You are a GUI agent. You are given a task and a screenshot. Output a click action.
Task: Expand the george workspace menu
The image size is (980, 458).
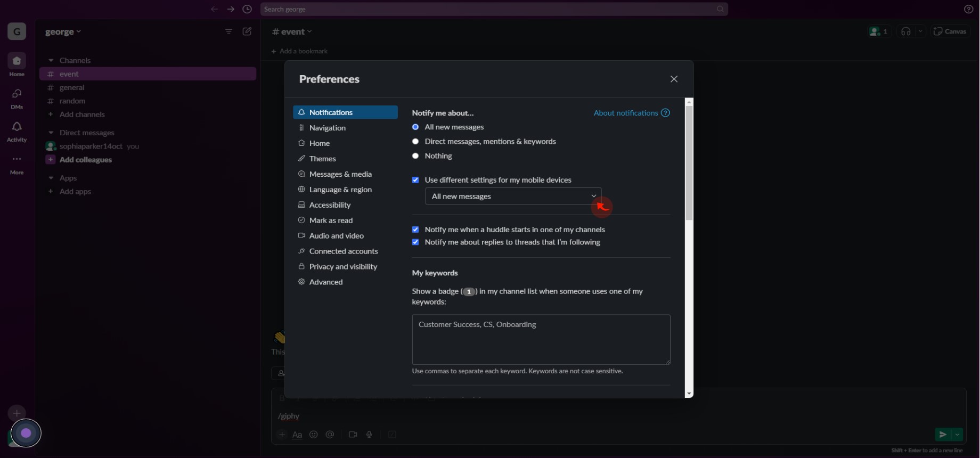63,31
